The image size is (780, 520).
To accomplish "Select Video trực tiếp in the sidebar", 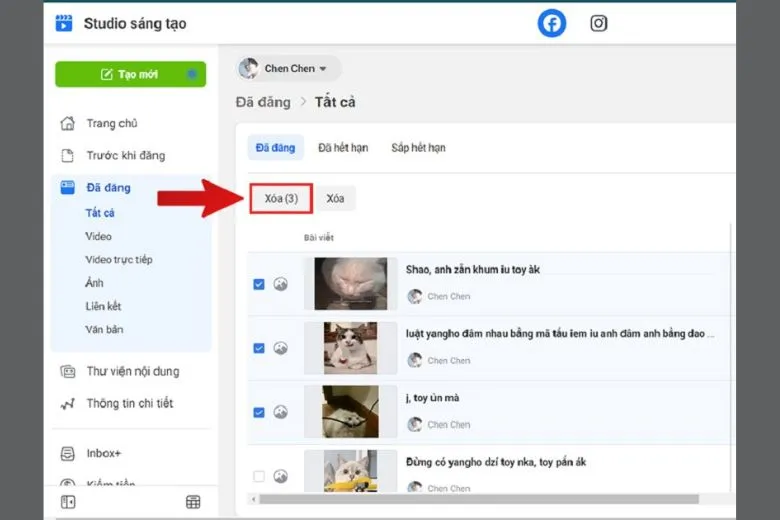I will click(119, 260).
